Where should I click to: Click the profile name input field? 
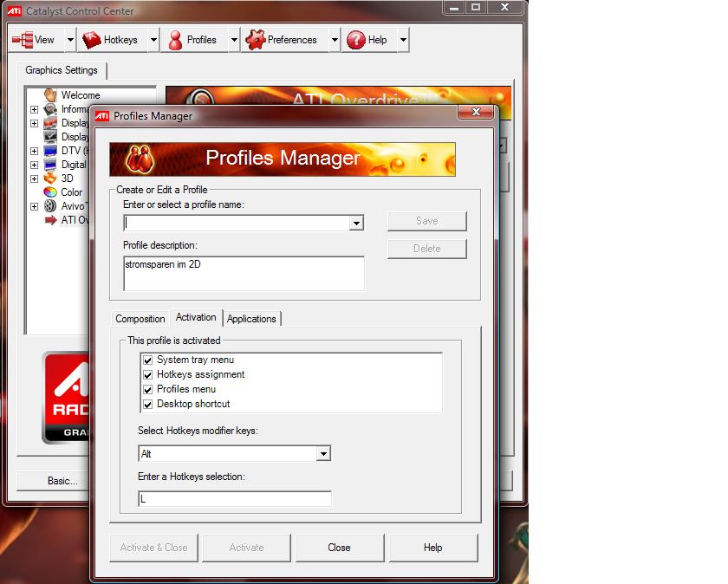tap(237, 224)
